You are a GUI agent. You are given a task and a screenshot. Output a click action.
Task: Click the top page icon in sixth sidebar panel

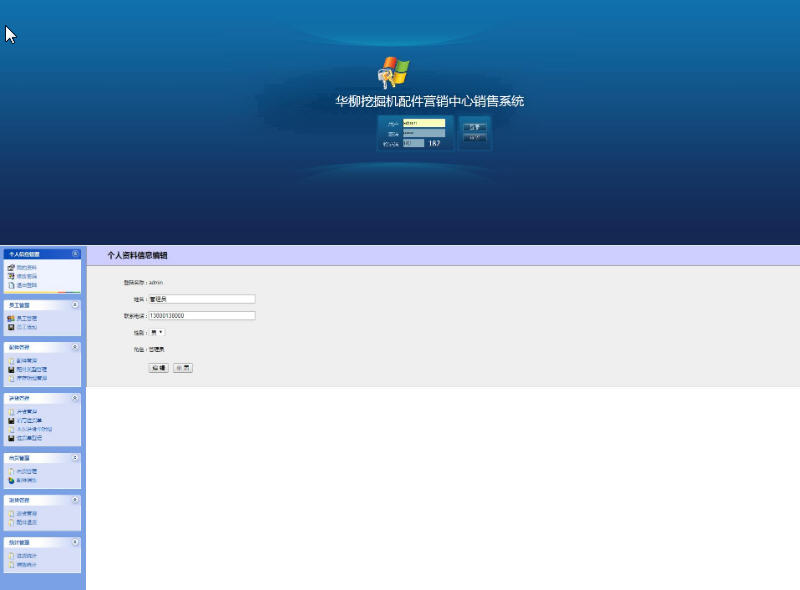coord(11,514)
